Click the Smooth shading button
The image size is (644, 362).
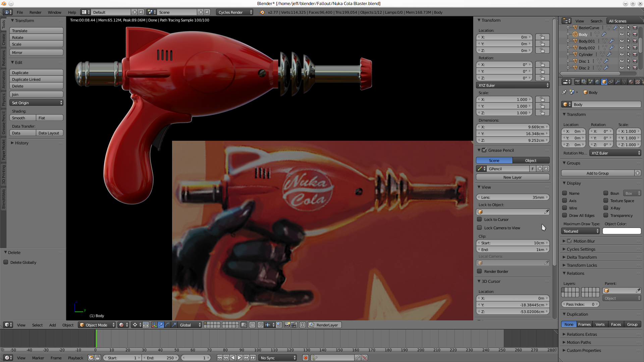click(x=22, y=118)
